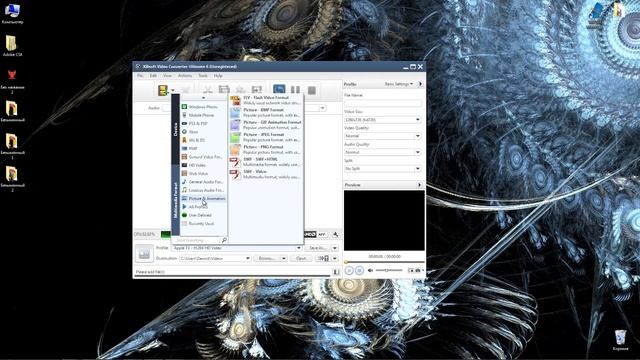Toggle the APP acceleration button

[x=322, y=234]
